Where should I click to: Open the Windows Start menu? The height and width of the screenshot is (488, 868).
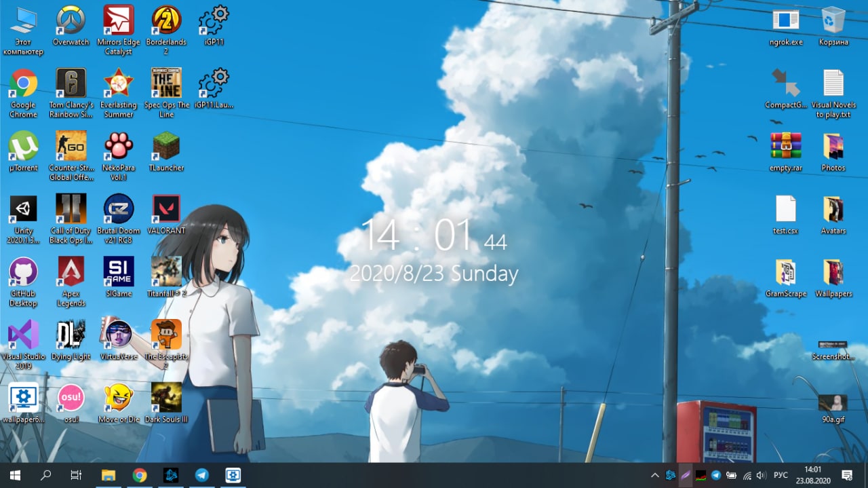[x=15, y=475]
